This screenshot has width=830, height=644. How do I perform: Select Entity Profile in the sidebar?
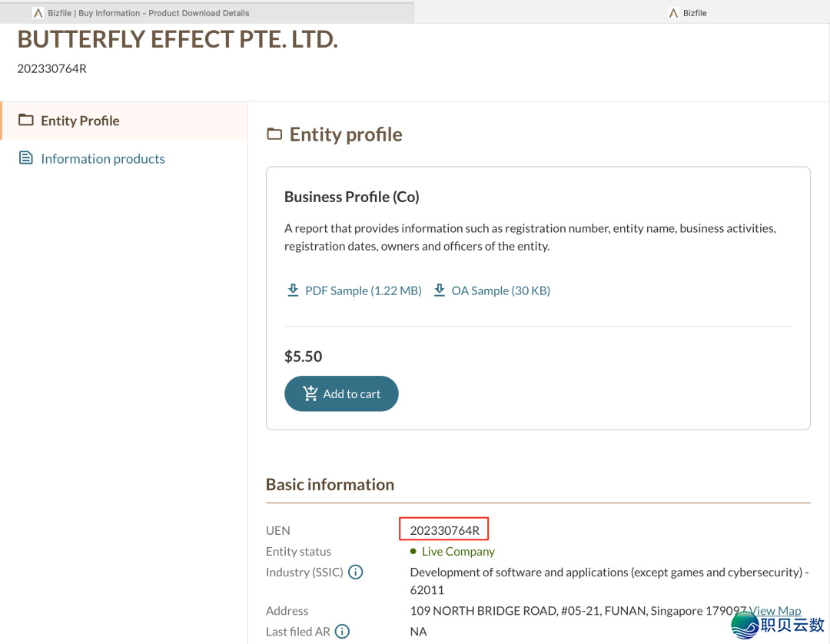80,121
